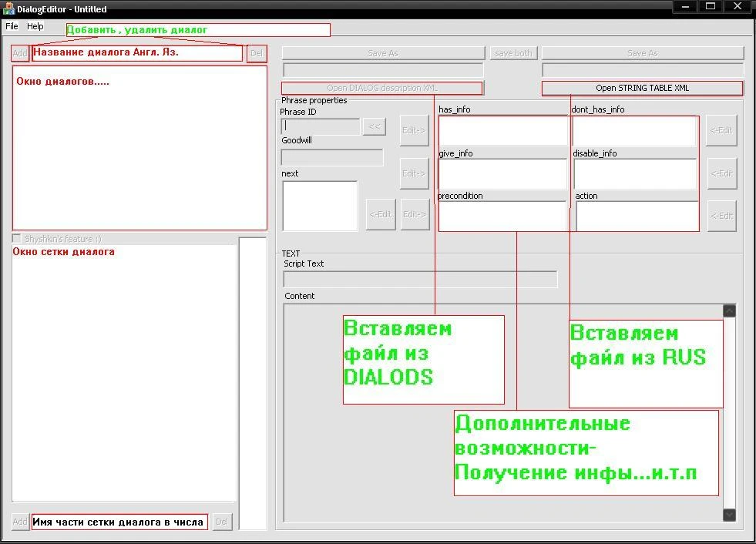Viewport: 756px width, 544px height.
Task: Click the "save both" button
Action: (x=513, y=53)
